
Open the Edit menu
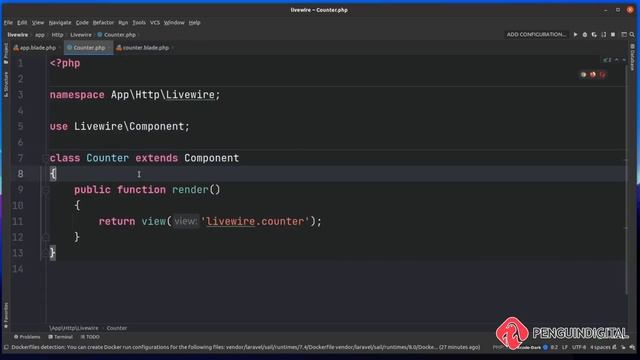pos(22,22)
